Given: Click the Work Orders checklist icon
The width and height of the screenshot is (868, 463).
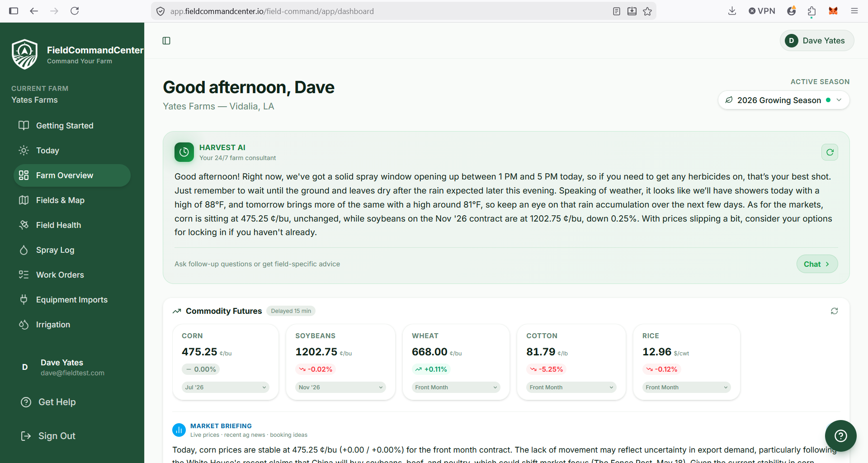Looking at the screenshot, I should point(24,275).
